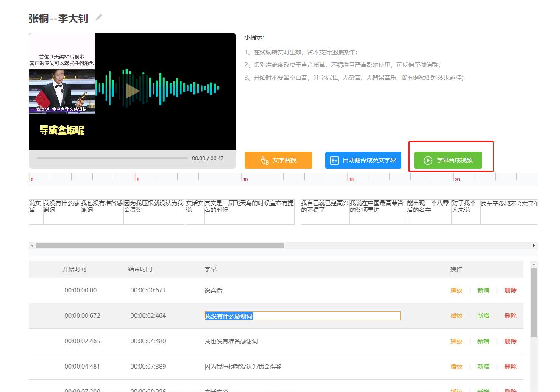Select the 说实话 block in the timeline
Screen dimensions: 560x392
[36, 211]
